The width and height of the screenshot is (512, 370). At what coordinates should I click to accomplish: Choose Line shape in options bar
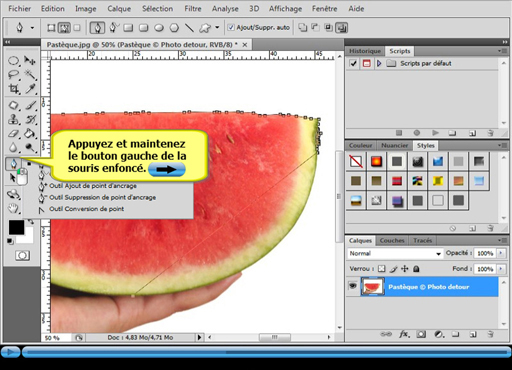click(x=189, y=28)
